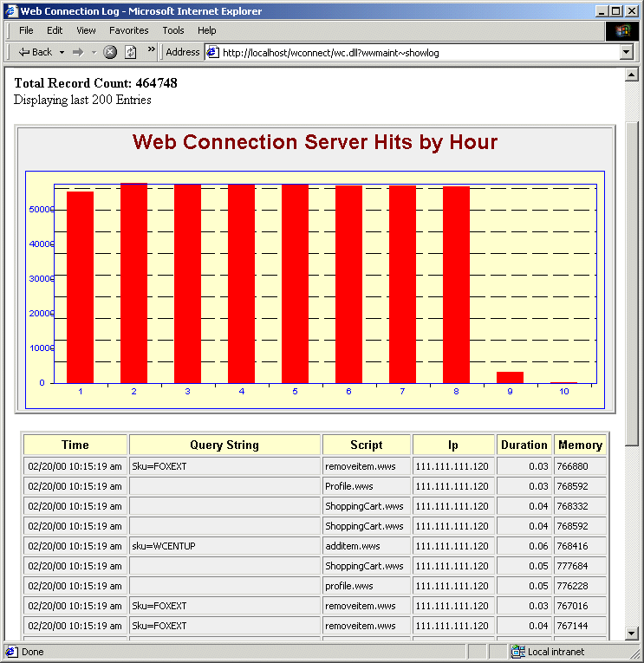Click the Windows logo throbber icon
Viewport: 644px width, 663px height.
pos(621,31)
